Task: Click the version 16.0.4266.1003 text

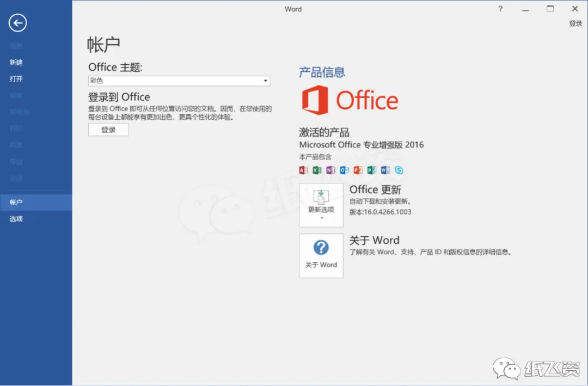Action: pos(380,212)
